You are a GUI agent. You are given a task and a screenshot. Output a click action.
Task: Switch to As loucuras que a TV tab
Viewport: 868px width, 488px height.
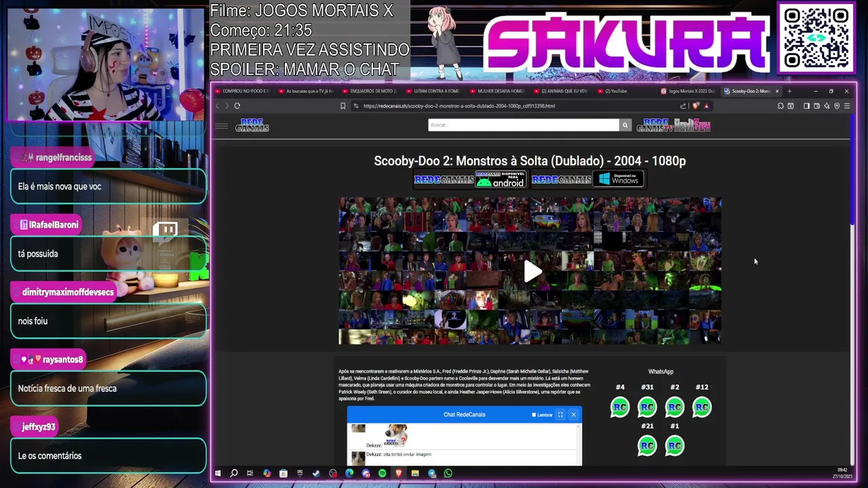pyautogui.click(x=305, y=91)
